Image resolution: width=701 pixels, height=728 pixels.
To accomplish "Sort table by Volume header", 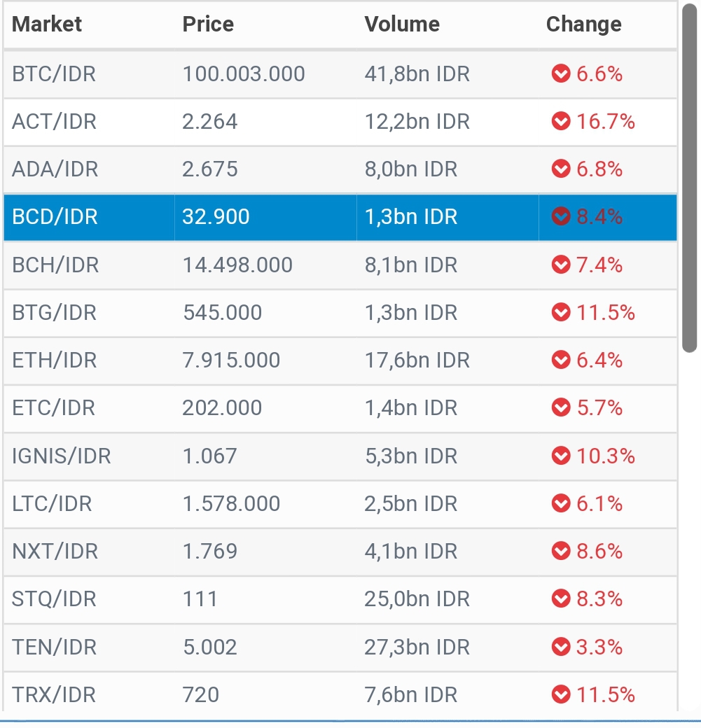I will [x=402, y=24].
